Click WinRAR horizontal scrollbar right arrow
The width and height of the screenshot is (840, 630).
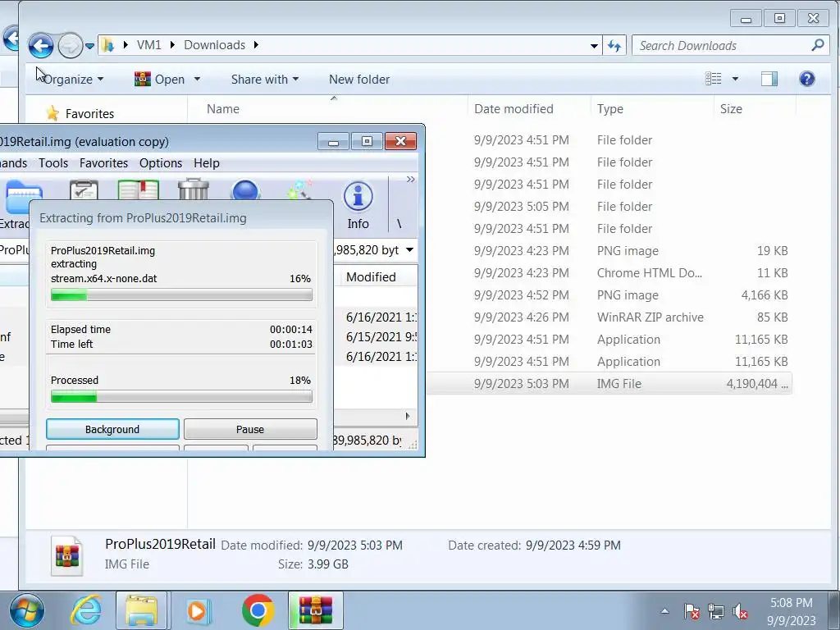point(408,416)
